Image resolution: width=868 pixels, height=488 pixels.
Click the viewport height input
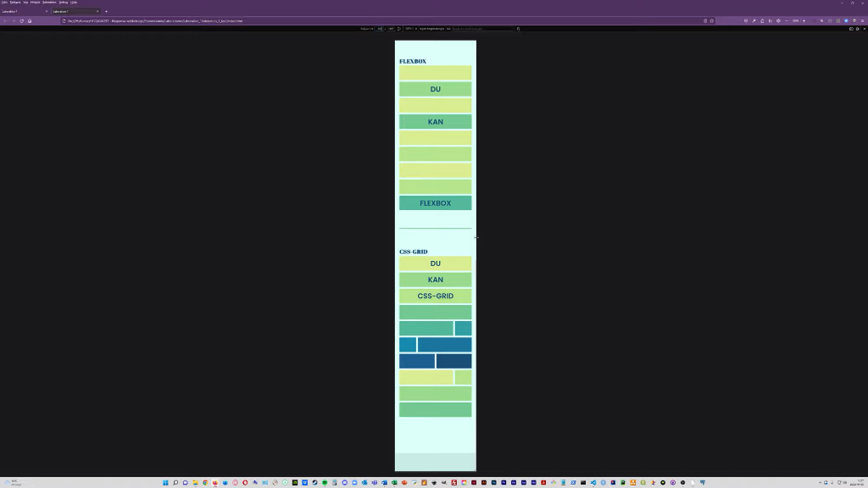[391, 29]
